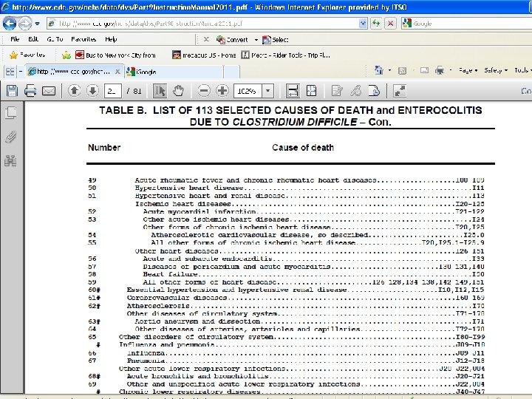The width and height of the screenshot is (532, 399).
Task: Open the Edit menu
Action: [x=33, y=39]
